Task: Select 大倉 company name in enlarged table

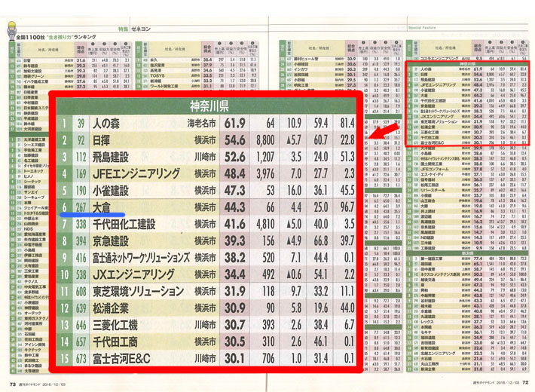Action: (x=102, y=207)
